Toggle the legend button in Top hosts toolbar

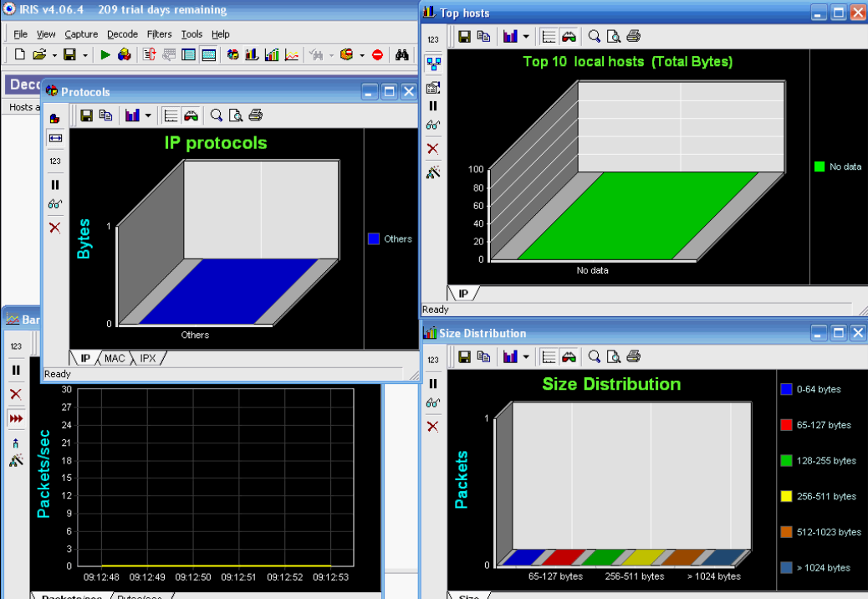click(x=549, y=37)
